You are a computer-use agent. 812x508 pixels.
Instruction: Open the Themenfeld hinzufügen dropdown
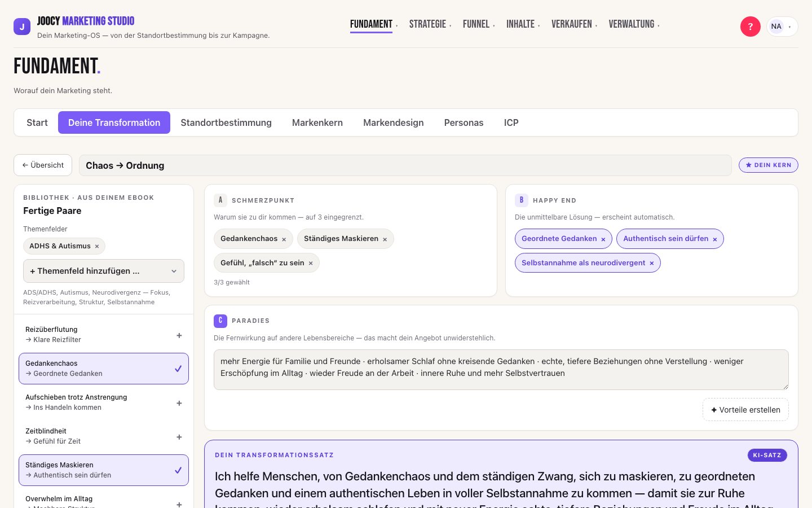(x=104, y=271)
